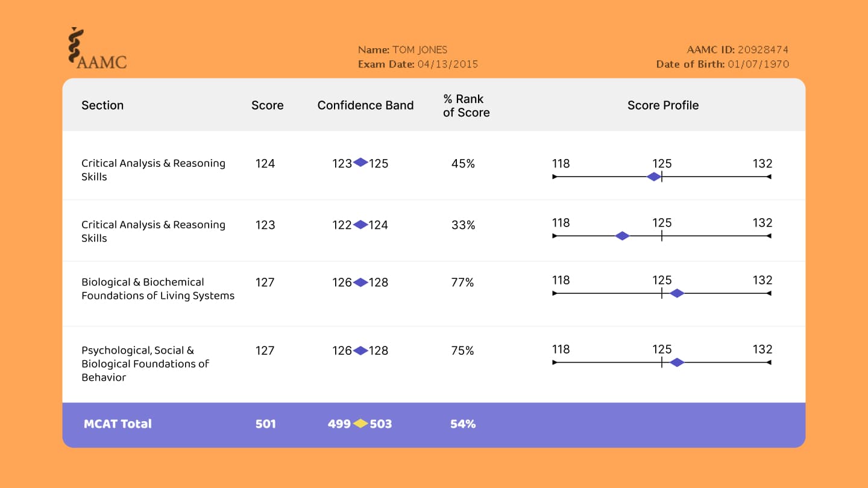
Task: Select the total score 501
Action: 265,424
